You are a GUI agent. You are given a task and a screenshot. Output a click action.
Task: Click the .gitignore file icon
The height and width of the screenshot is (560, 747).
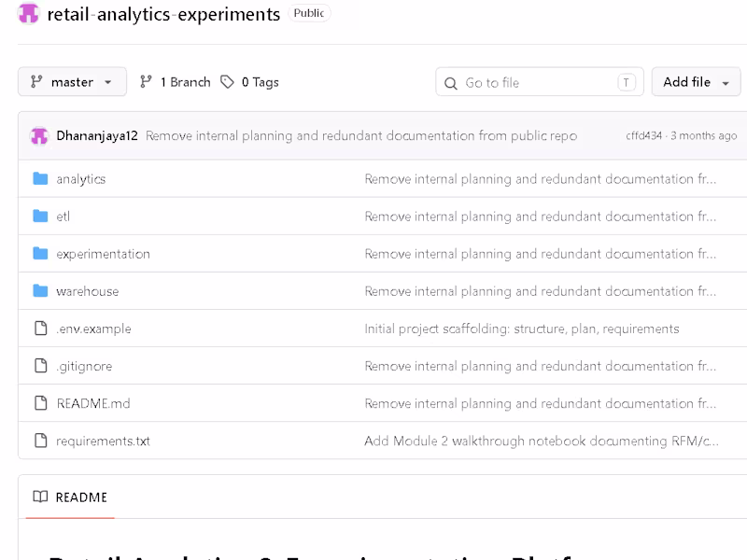pos(41,366)
